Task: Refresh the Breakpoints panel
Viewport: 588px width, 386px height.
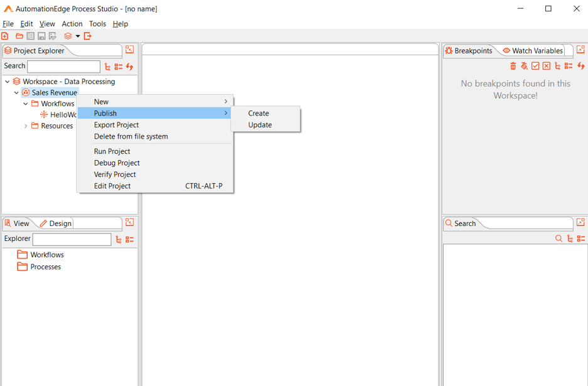Action: point(581,66)
